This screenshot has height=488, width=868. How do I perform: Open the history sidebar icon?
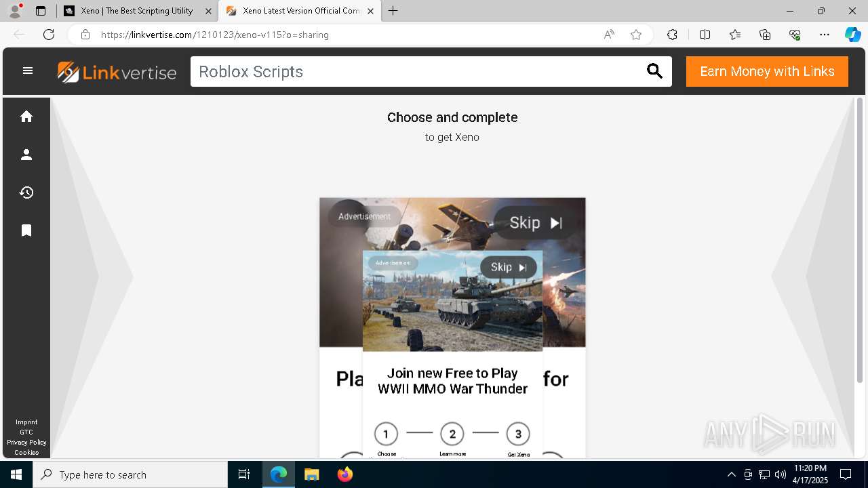click(26, 192)
